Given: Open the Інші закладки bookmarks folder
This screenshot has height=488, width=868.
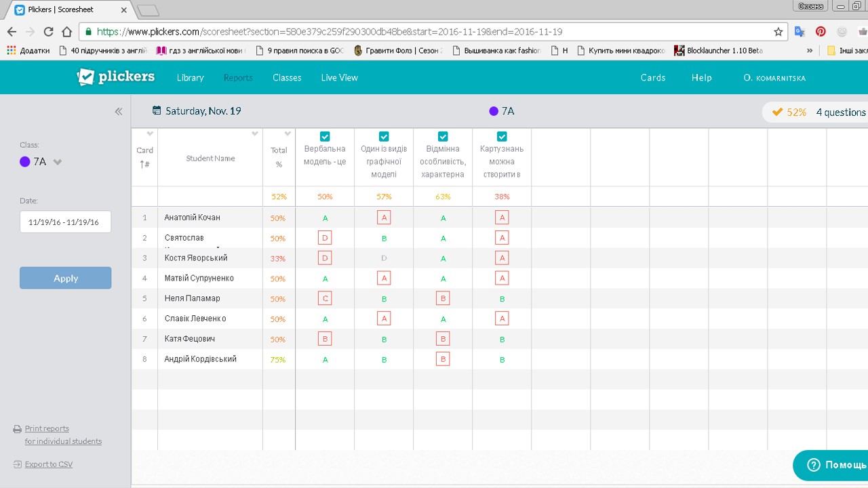Looking at the screenshot, I should coord(847,50).
